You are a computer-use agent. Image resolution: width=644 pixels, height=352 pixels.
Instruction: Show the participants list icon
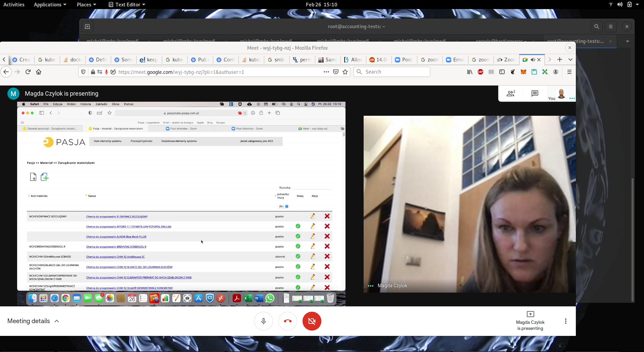point(511,94)
